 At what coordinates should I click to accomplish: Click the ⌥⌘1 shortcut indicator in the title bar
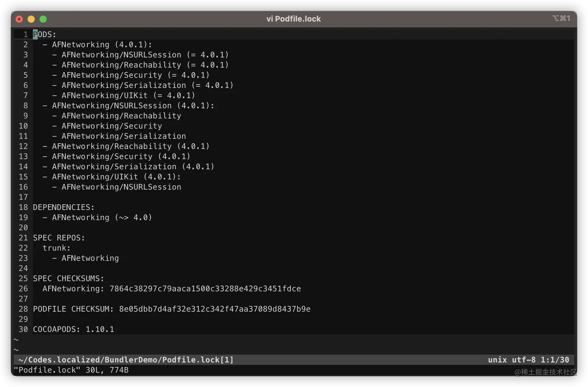pyautogui.click(x=562, y=18)
